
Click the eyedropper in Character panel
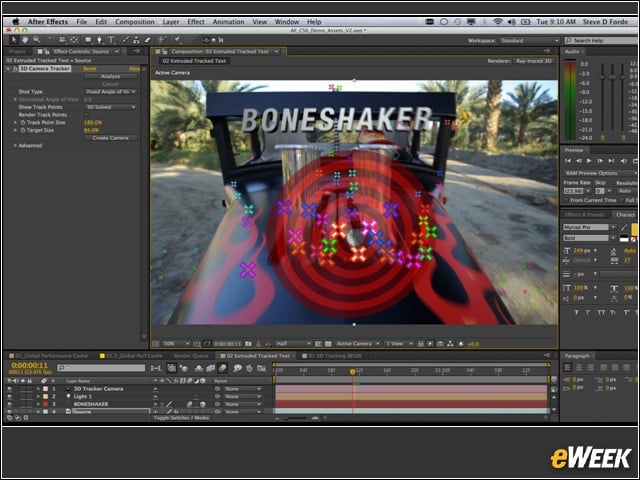pos(624,227)
